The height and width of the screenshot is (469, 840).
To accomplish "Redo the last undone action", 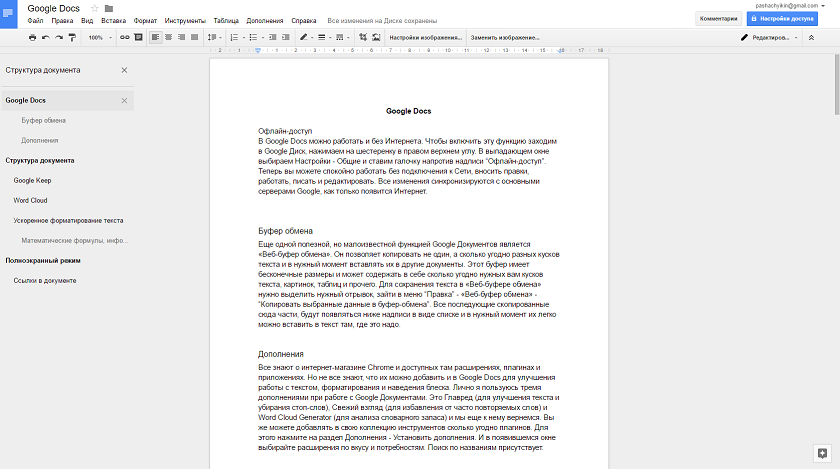I will coord(59,38).
